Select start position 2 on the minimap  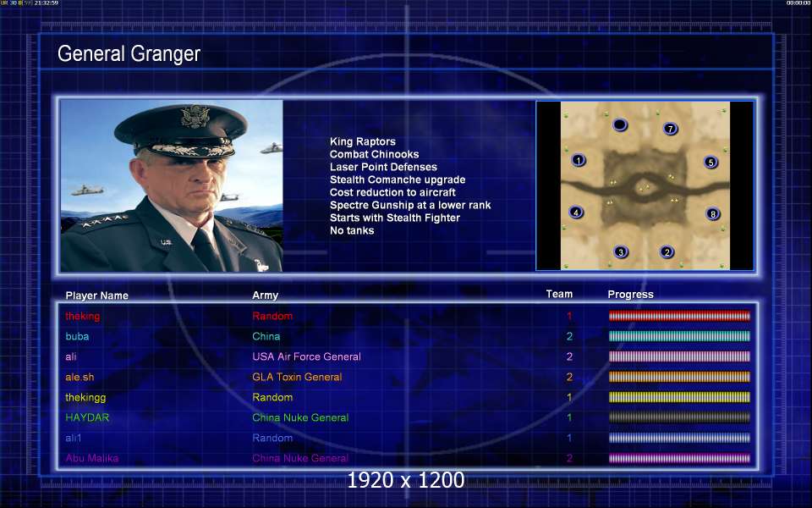[667, 252]
